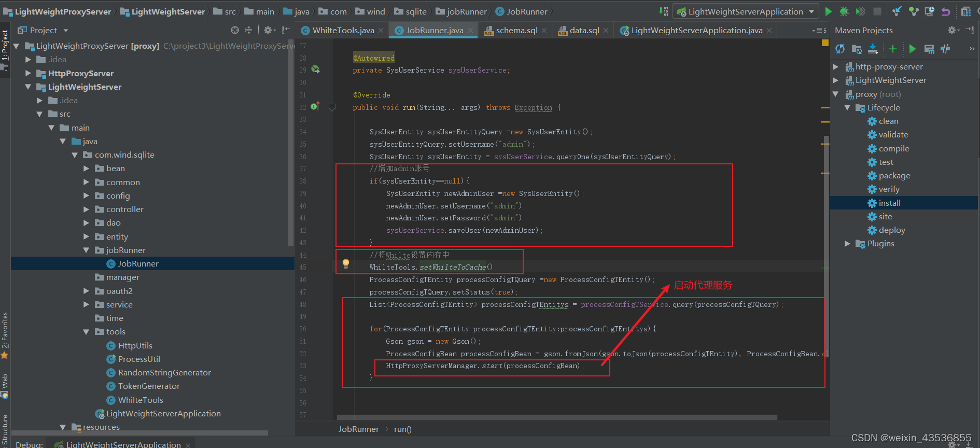
Task: Add Maven project with plus icon
Action: pos(893,49)
